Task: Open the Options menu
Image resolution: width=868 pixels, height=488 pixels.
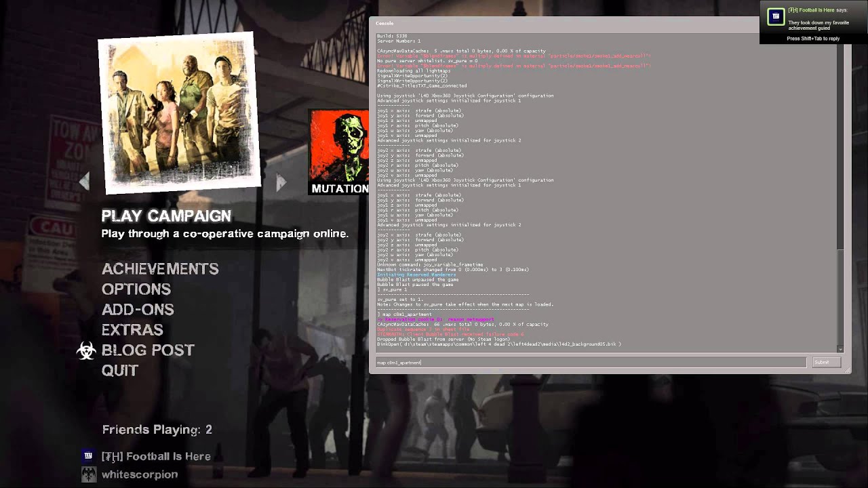Action: pos(136,289)
